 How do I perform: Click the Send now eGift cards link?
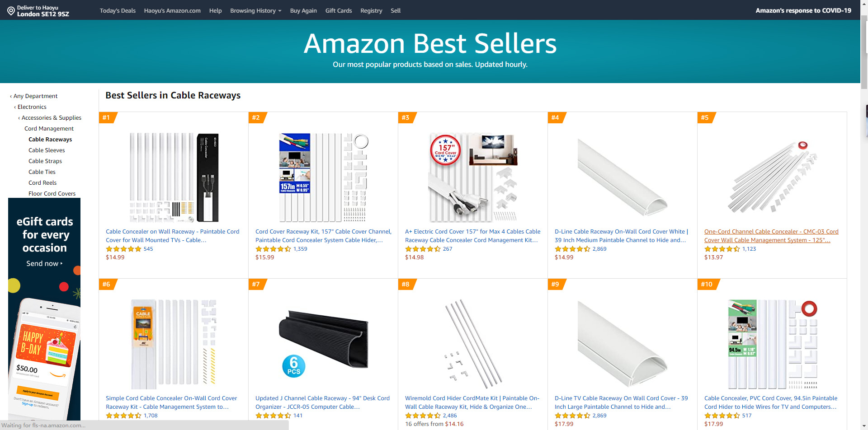pyautogui.click(x=44, y=263)
